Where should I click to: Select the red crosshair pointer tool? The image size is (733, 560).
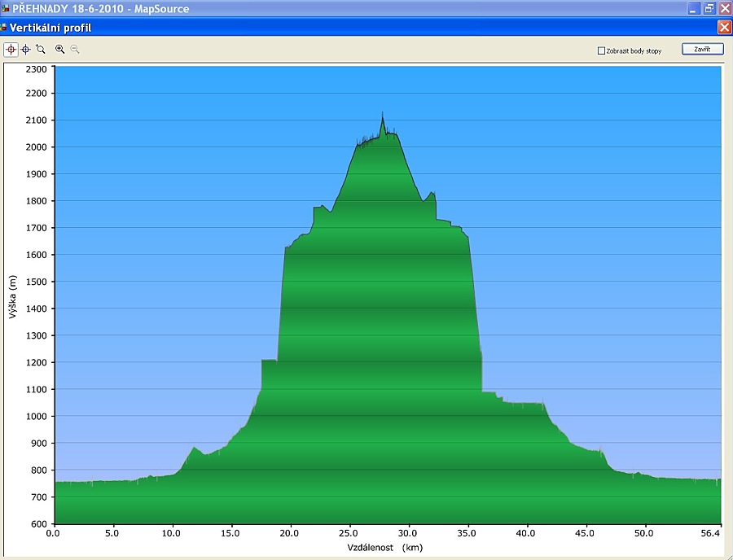11,49
